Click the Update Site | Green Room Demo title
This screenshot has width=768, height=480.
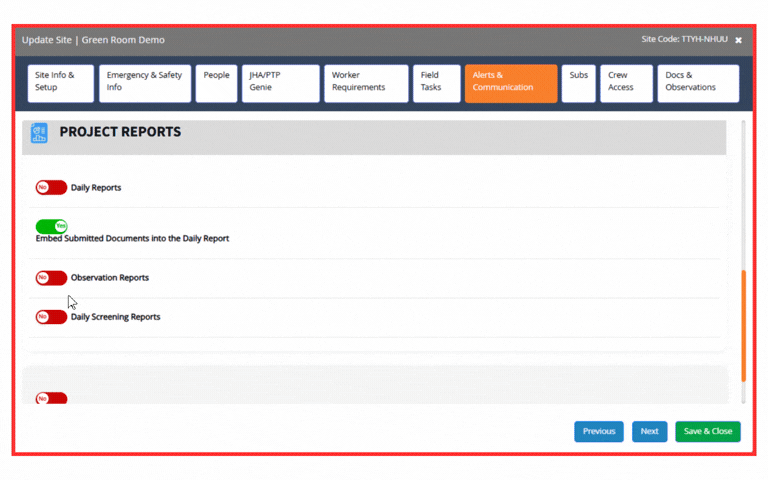pyautogui.click(x=93, y=40)
